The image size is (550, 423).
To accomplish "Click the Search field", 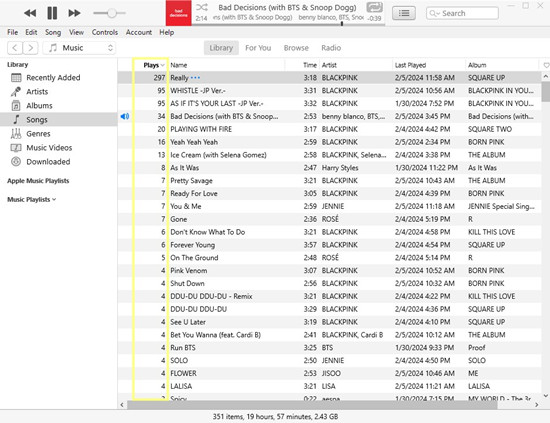I will [462, 13].
